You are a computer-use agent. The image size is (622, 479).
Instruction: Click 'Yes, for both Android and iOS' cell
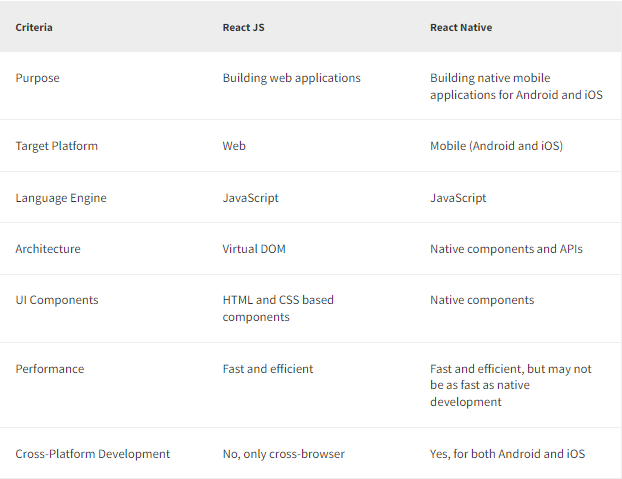(507, 454)
